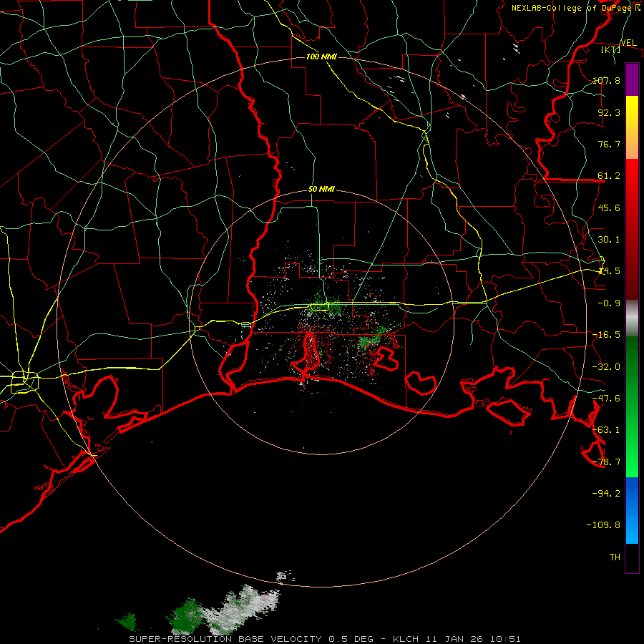Viewport: 644px width, 644px height.
Task: Click the 100 NMI range ring label
Action: tap(321, 57)
